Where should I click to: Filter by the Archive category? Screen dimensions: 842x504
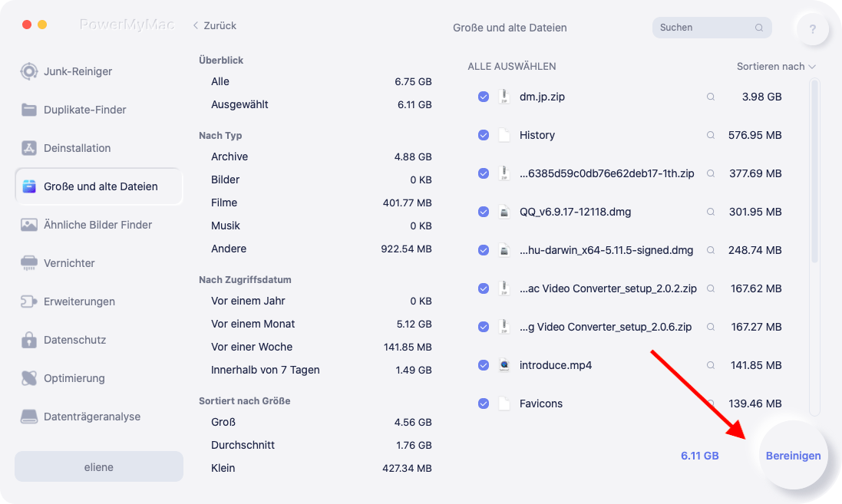tap(229, 156)
